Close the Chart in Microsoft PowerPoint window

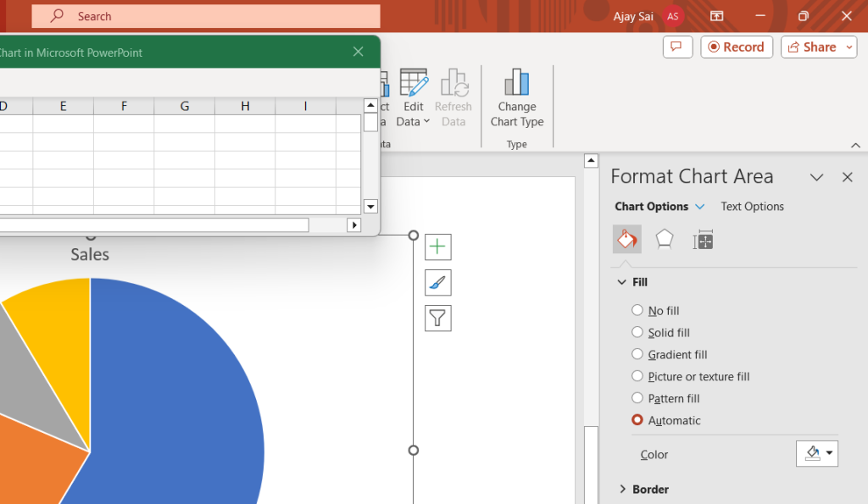tap(359, 52)
